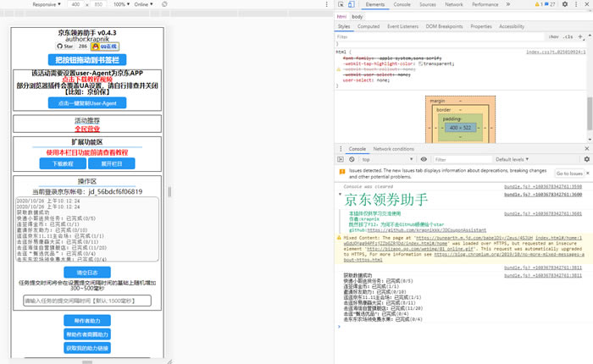Open the Default levels dropdown

tap(512, 159)
